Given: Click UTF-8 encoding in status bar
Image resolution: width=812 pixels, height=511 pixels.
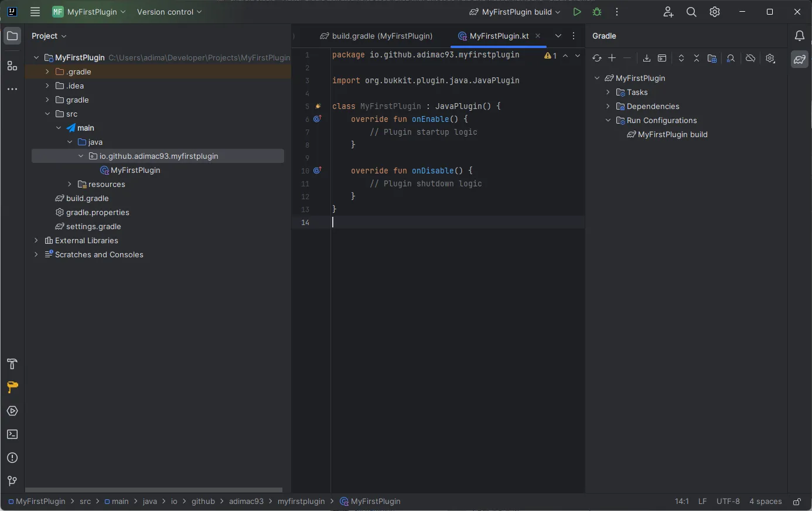Looking at the screenshot, I should point(728,502).
